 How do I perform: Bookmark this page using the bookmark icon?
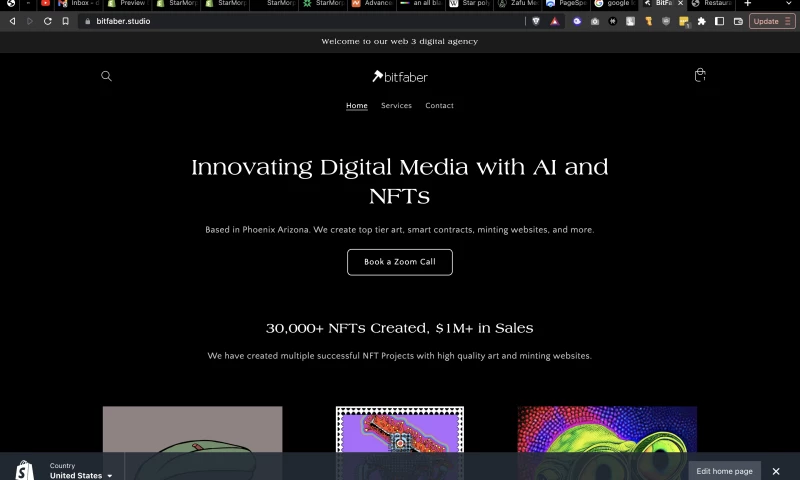66,21
